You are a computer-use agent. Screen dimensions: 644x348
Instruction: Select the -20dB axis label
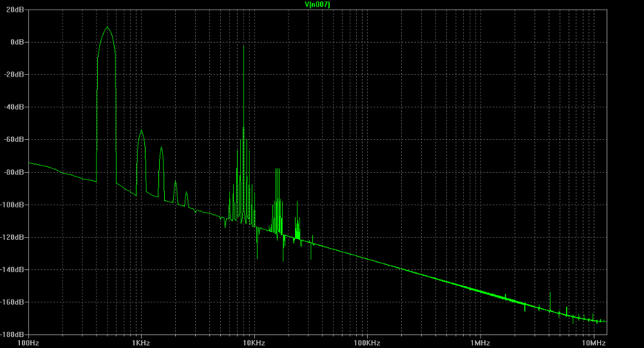15,74
